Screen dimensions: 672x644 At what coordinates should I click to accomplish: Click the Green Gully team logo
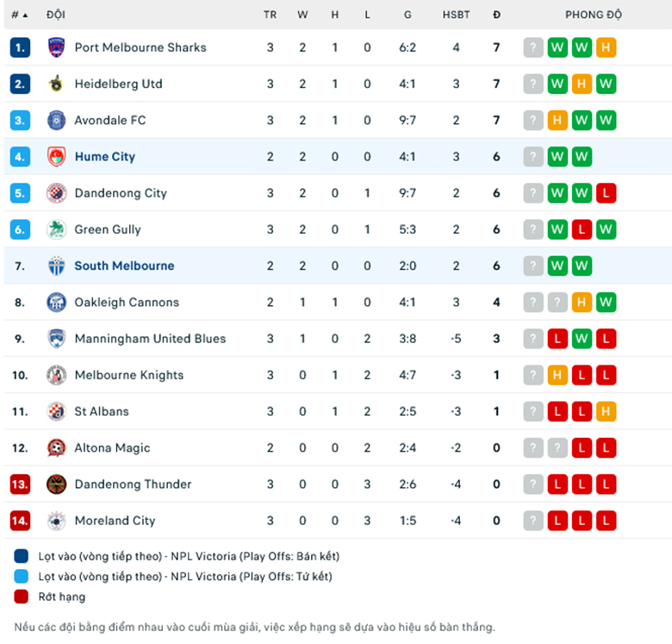point(56,229)
